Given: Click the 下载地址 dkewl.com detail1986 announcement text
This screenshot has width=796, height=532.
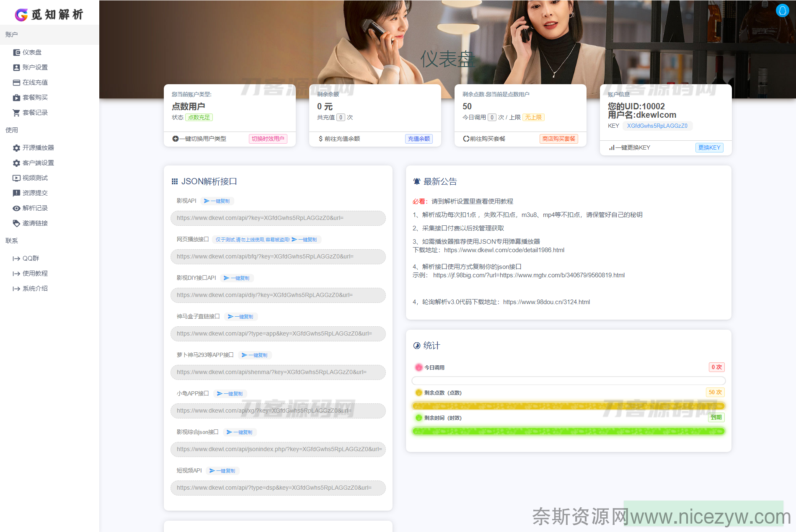Looking at the screenshot, I should 488,250.
